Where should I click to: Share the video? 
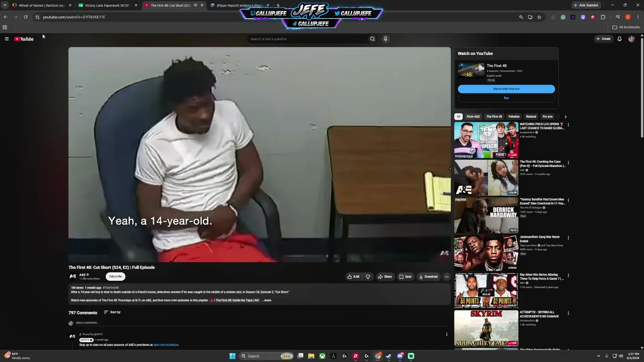385,277
